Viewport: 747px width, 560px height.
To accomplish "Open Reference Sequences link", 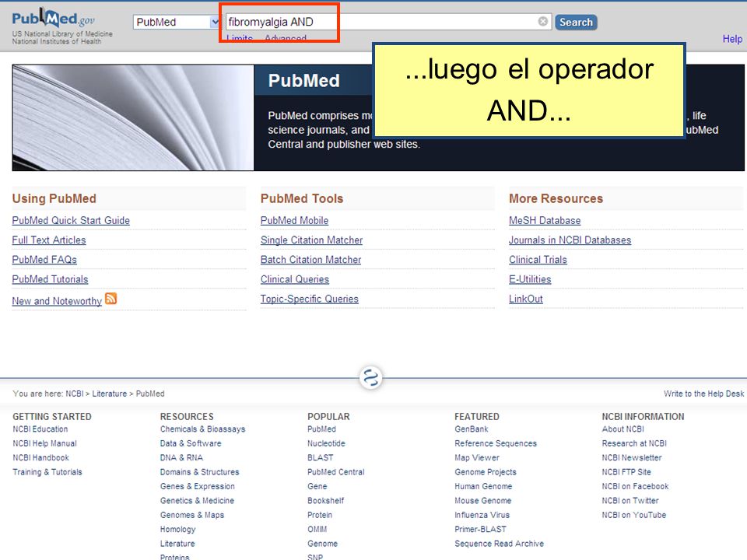I will tap(496, 443).
